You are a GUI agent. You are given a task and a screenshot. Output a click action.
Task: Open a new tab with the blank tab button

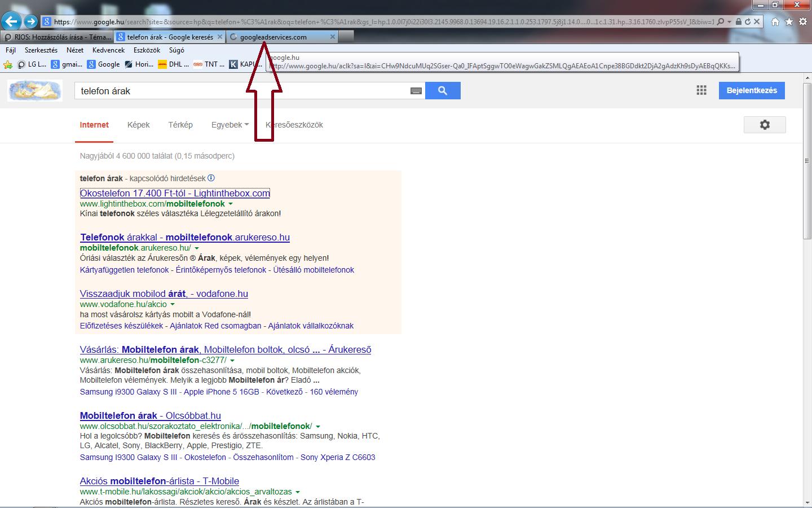pyautogui.click(x=346, y=37)
